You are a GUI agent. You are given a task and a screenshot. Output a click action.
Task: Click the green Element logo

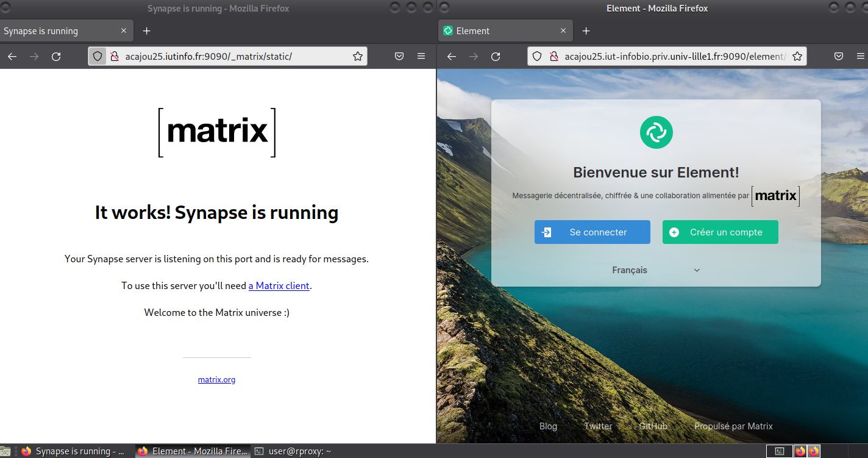point(656,132)
